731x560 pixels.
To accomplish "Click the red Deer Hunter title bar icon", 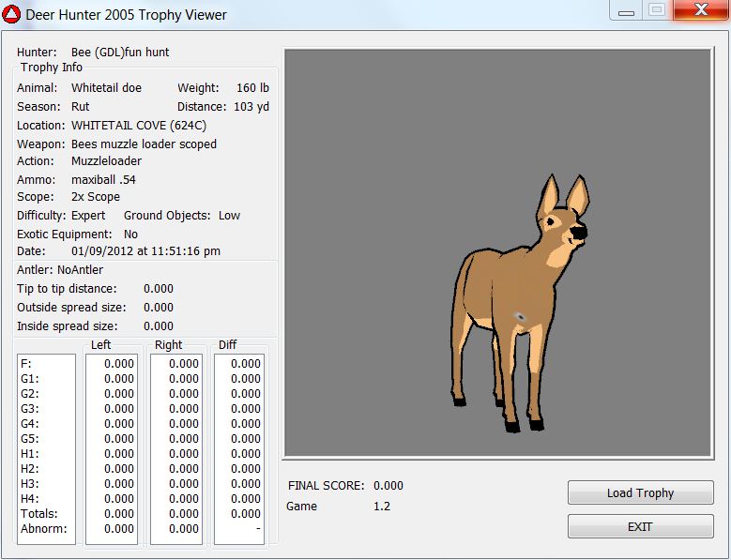I will (12, 15).
